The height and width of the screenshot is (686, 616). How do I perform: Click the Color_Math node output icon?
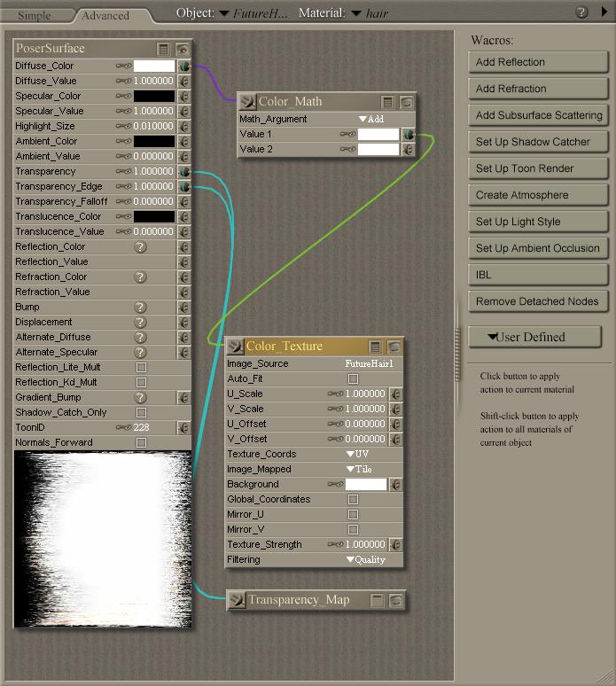(247, 102)
